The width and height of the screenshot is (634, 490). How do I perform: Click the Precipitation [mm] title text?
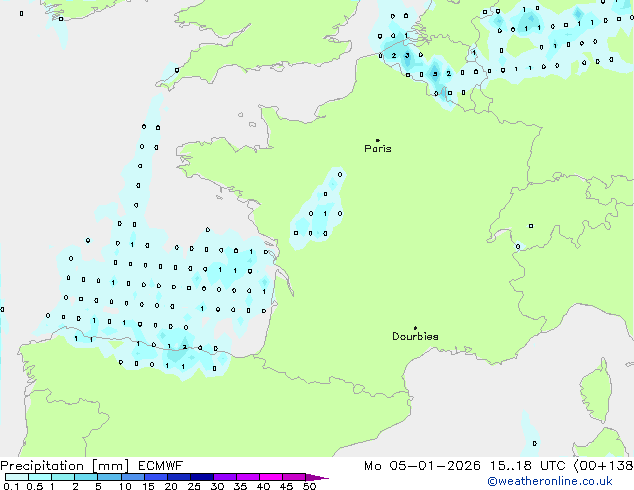[x=65, y=466]
